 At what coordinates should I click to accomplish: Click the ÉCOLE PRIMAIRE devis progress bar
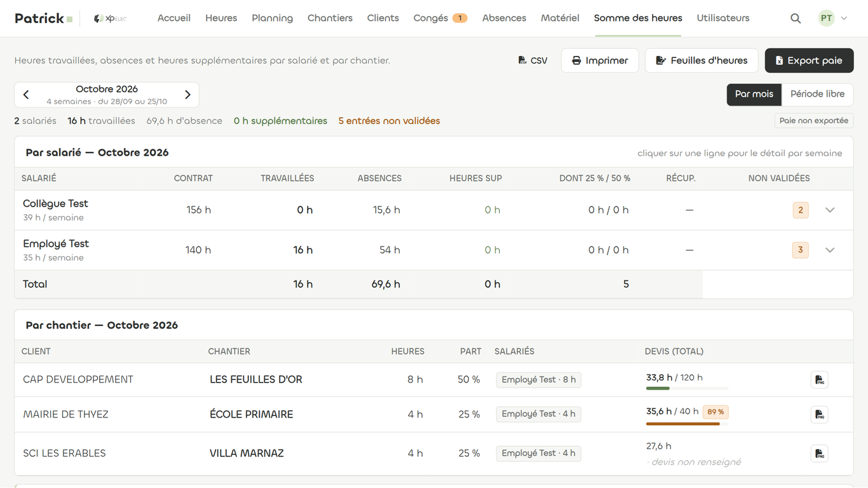[687, 424]
